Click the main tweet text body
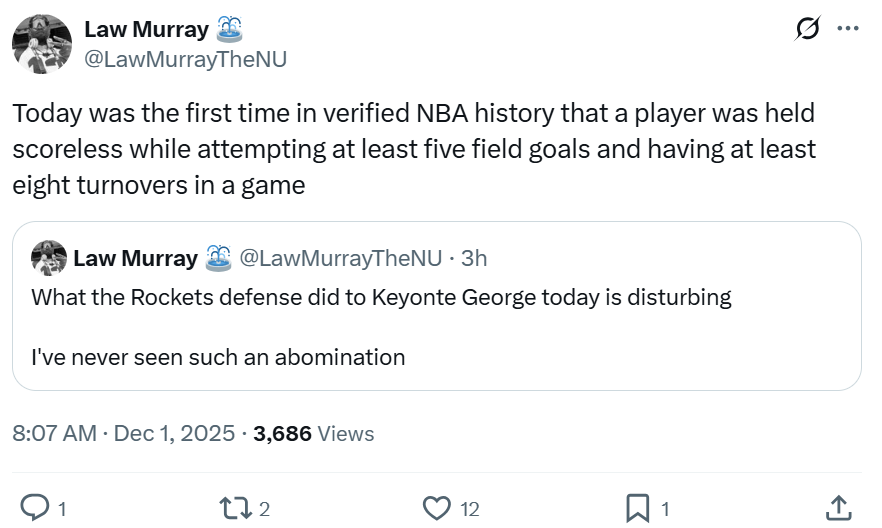 [x=414, y=149]
